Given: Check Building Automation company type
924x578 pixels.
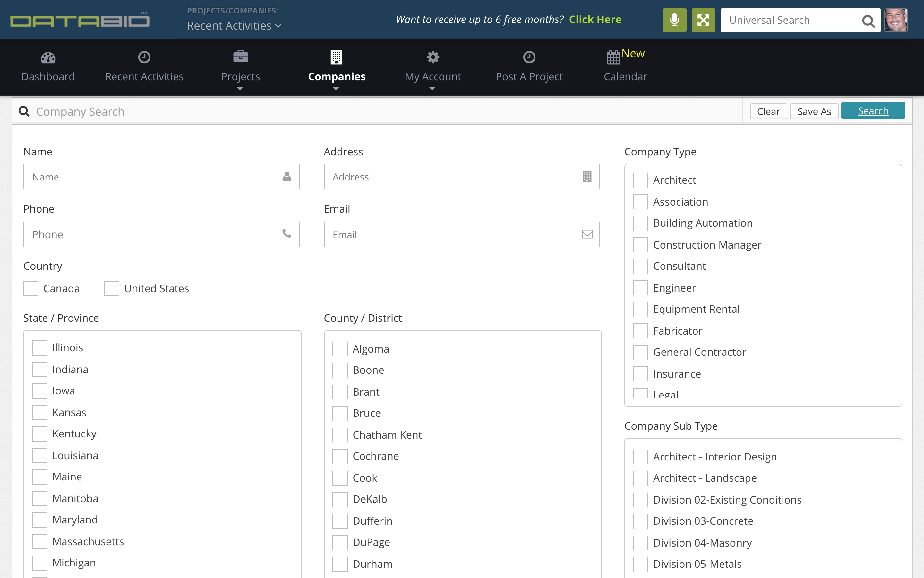Looking at the screenshot, I should 640,223.
